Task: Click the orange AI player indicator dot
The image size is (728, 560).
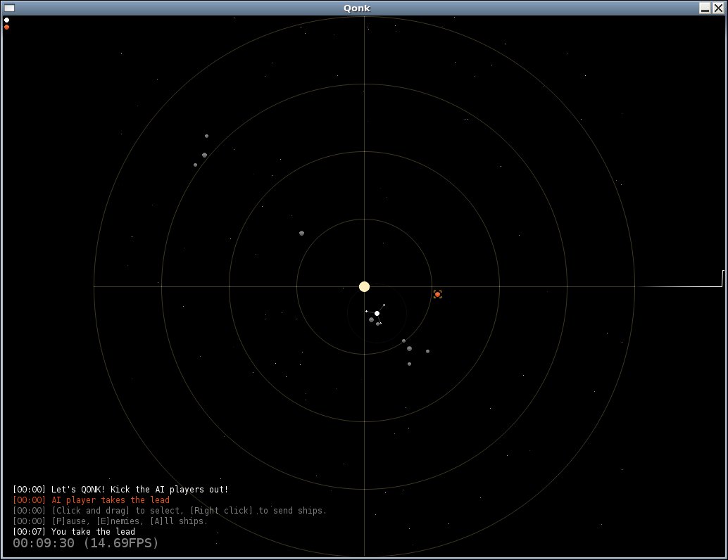Action: pyautogui.click(x=6, y=27)
